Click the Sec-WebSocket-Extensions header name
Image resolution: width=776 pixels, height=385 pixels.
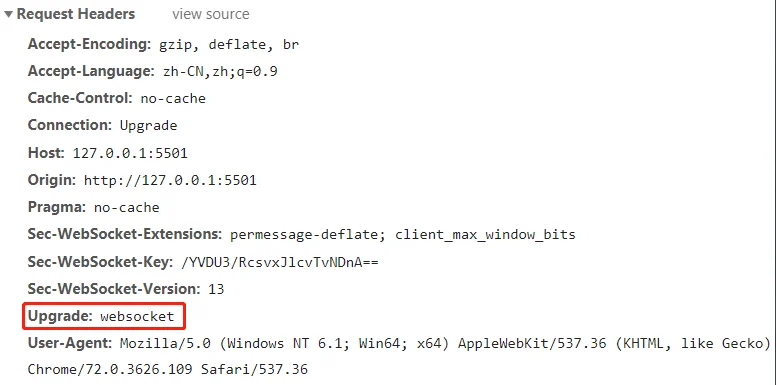point(125,234)
